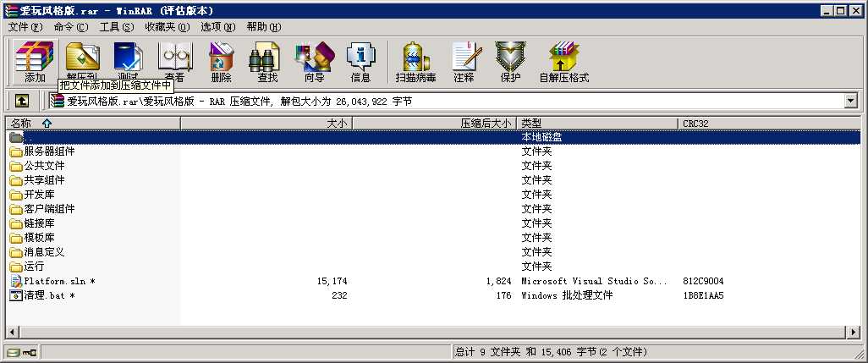Open the 命令(C) menu

(71, 27)
